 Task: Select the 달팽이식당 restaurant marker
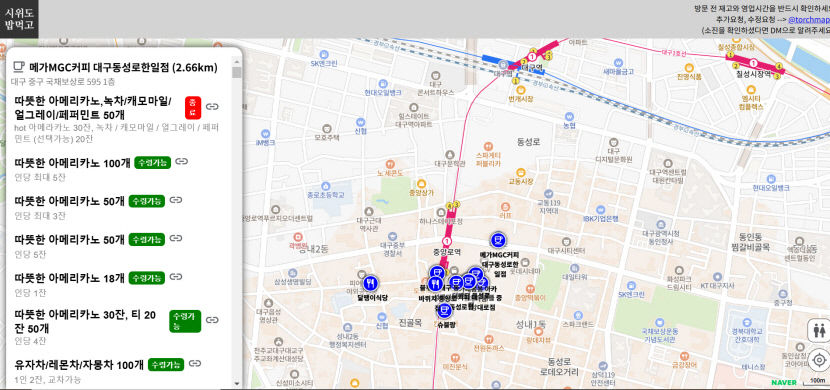click(370, 283)
